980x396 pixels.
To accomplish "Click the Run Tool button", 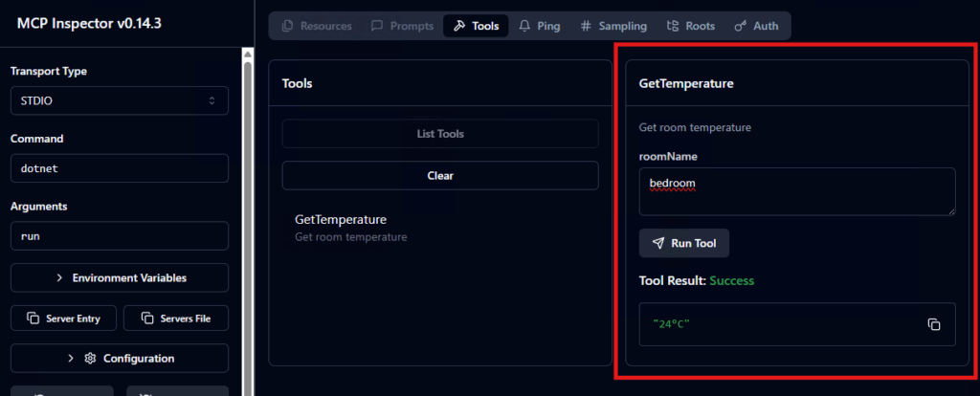I will click(683, 243).
